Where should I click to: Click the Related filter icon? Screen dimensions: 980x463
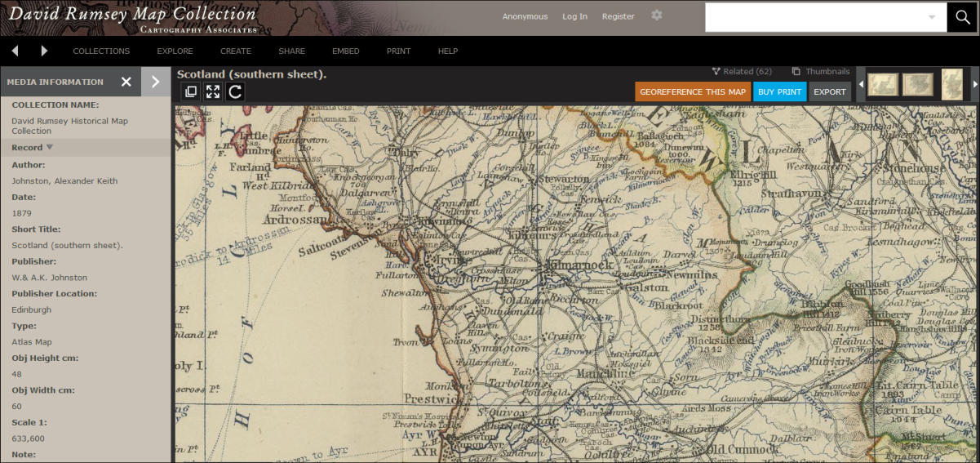pyautogui.click(x=716, y=72)
